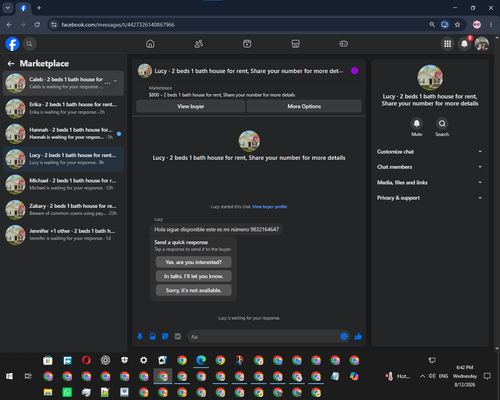Open the notifications bell
500x400 pixels.
tap(464, 44)
